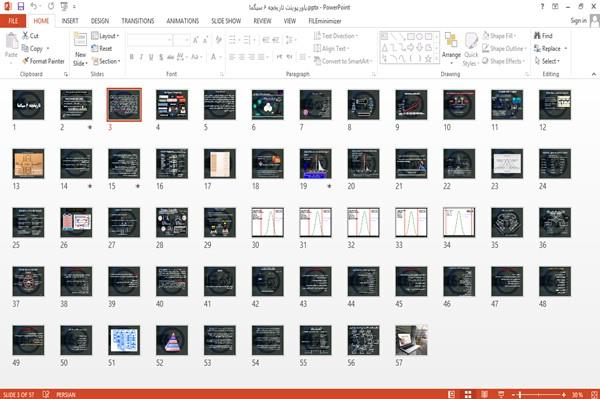Screen dimensions: 600x399
Task: Toggle Underline formatting button
Action: [x=151, y=57]
